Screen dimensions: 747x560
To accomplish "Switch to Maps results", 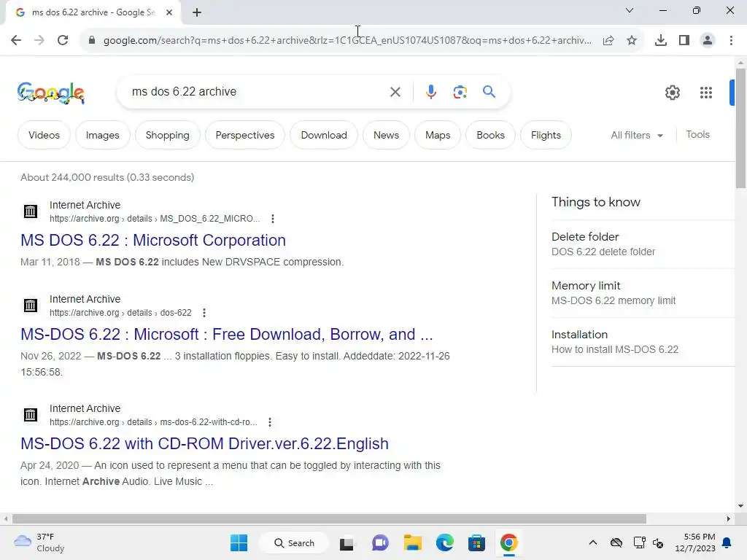I will tap(438, 135).
